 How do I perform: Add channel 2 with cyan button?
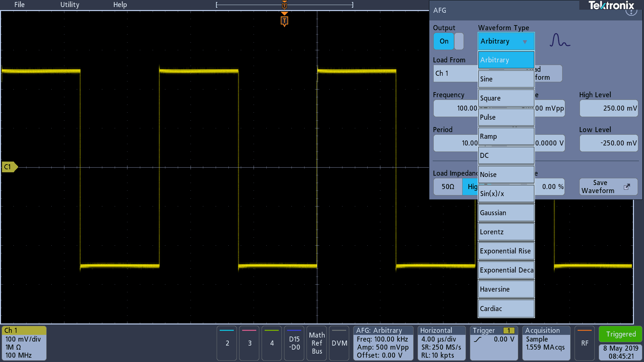[227, 343]
